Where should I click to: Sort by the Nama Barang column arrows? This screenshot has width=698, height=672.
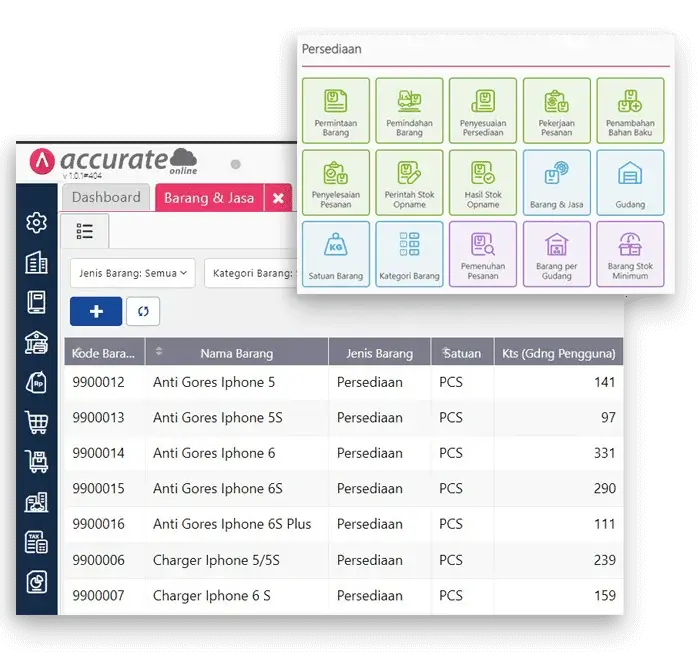click(159, 352)
